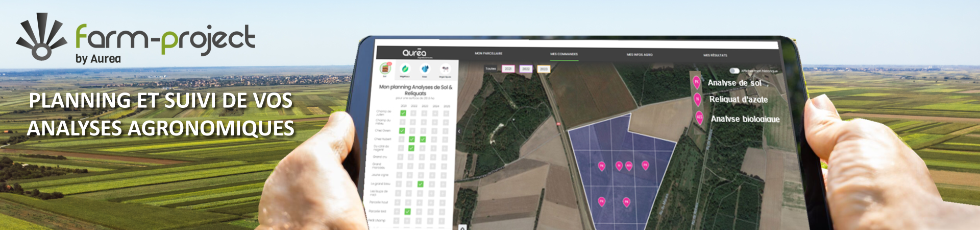This screenshot has height=230, width=980.
Task: Uncheck the 2021 box for Parcelle test
Action: (407, 211)
